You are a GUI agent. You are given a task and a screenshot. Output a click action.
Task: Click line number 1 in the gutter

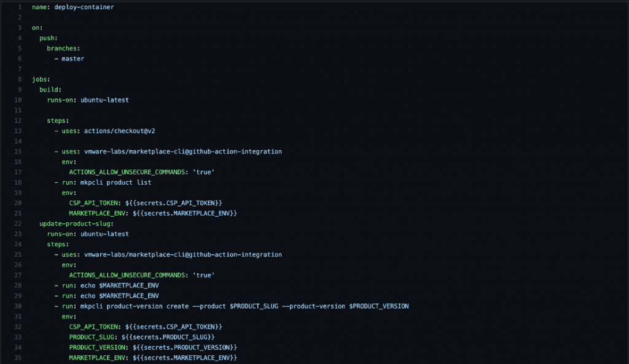20,7
